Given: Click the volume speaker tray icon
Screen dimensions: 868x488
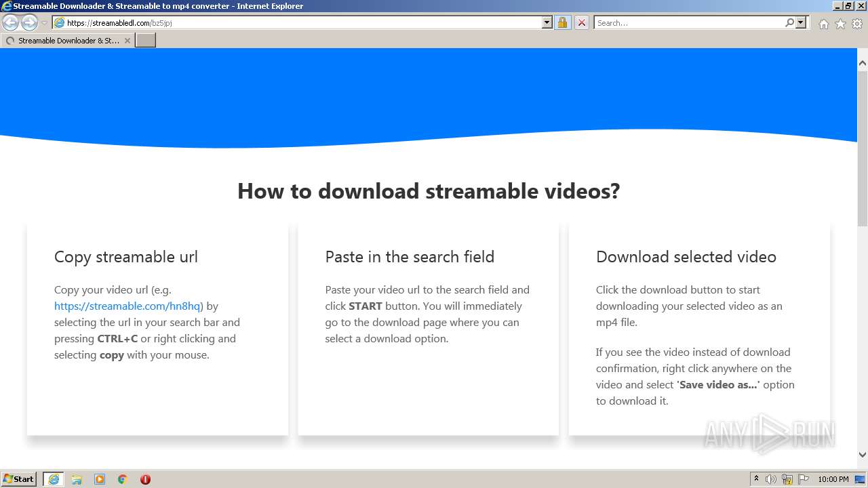Looking at the screenshot, I should pyautogui.click(x=771, y=479).
